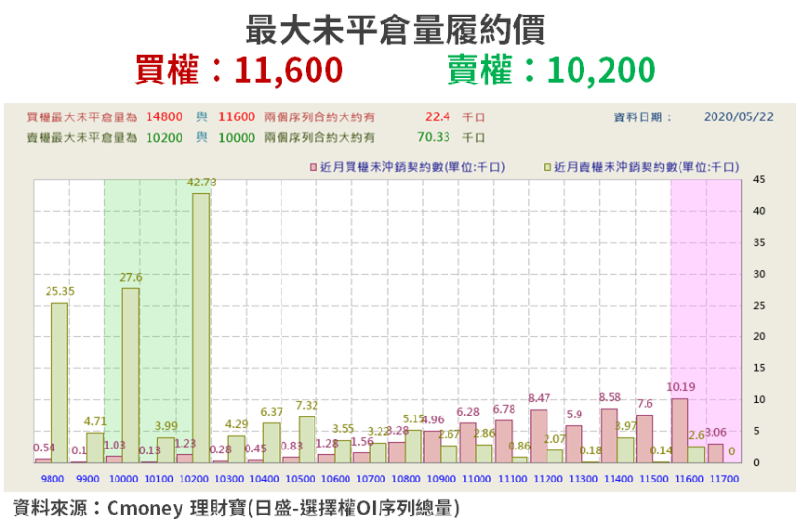Click the data date value 2020/05/22
Viewport: 796px width, 532px height.
739,116
